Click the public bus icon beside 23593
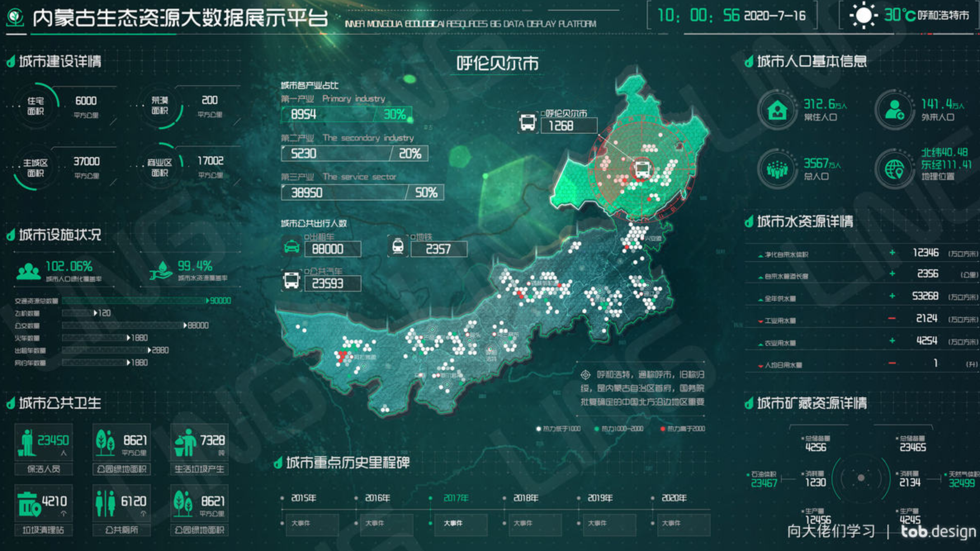This screenshot has height=551, width=980. 291,280
